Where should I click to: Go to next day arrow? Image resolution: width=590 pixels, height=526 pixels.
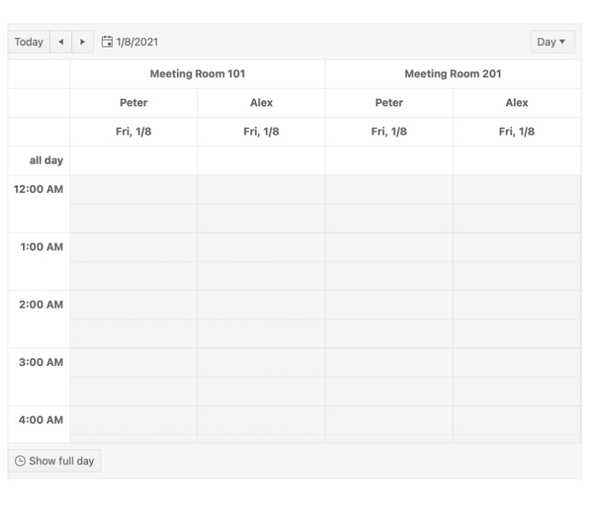pos(82,42)
